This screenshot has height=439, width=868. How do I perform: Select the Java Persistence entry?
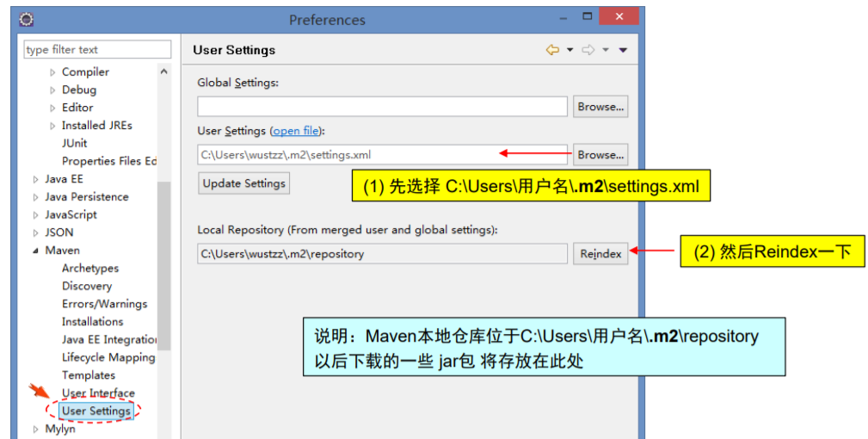click(86, 196)
